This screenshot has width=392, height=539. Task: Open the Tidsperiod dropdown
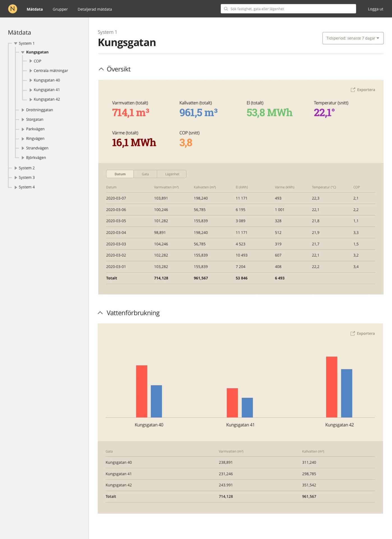(x=352, y=38)
